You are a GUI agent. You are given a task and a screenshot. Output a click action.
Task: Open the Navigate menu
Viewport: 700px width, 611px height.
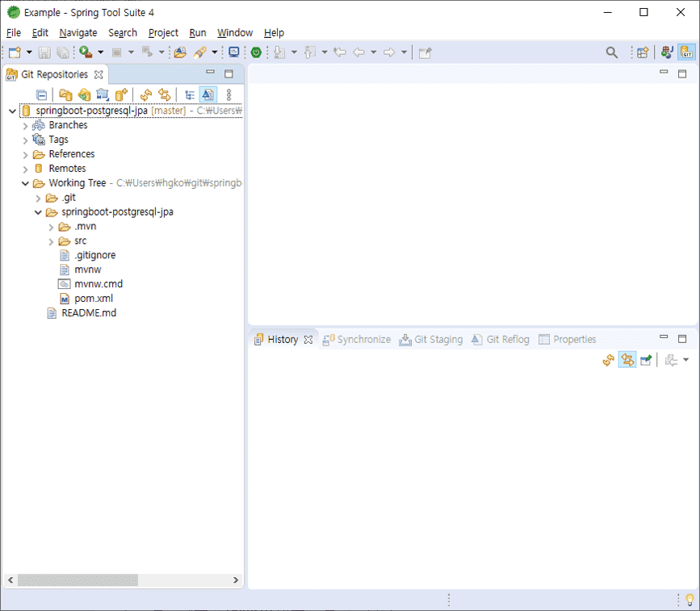pos(78,32)
